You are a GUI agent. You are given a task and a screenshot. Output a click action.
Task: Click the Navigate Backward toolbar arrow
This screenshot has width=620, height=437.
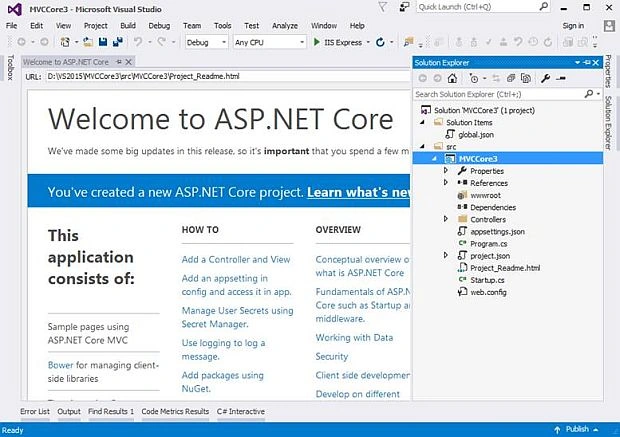tap(22, 42)
